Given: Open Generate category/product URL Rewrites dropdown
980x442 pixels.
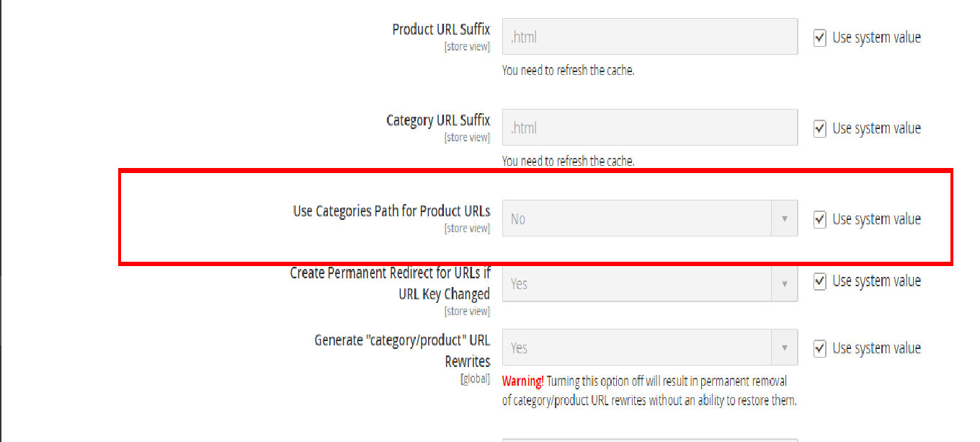Looking at the screenshot, I should [649, 348].
